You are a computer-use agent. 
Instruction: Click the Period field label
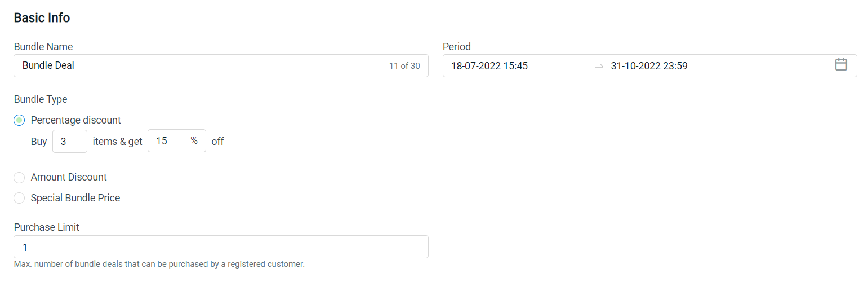(456, 47)
